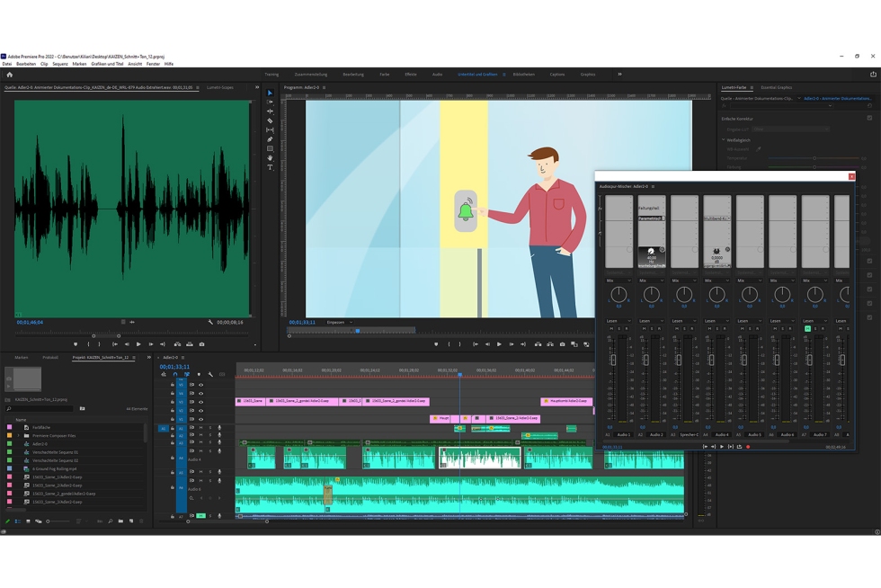Click the Home icon in the top-left
Image resolution: width=881 pixels, height=588 pixels.
pos(10,75)
